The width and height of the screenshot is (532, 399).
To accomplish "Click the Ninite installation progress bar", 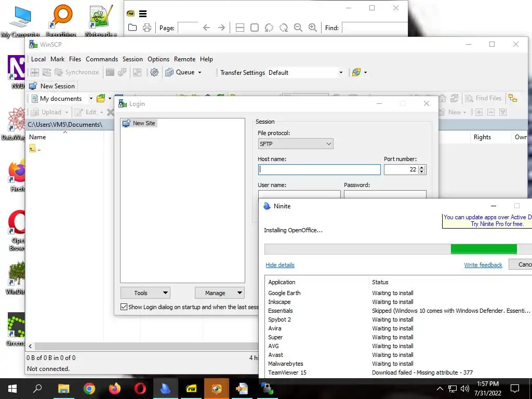I will click(398, 249).
